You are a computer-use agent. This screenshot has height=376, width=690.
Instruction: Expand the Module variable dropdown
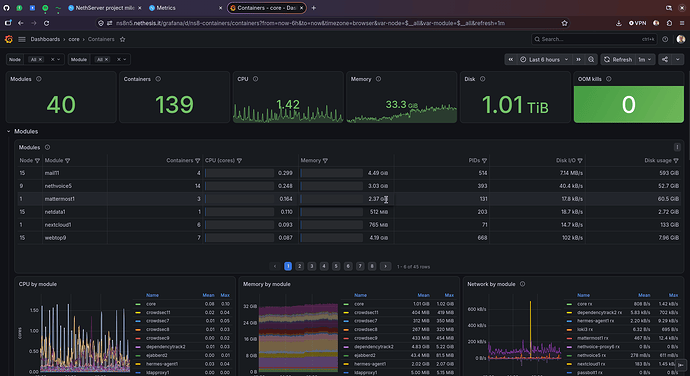click(125, 59)
